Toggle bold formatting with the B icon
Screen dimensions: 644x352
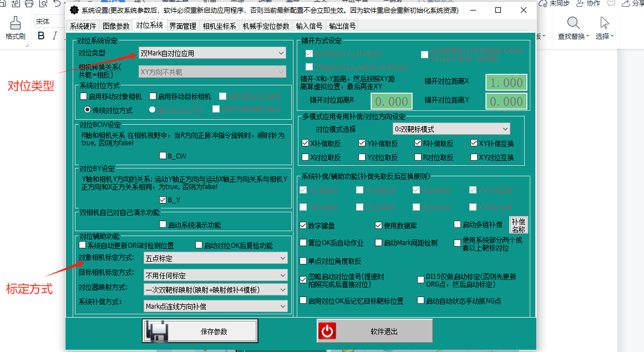(41, 36)
